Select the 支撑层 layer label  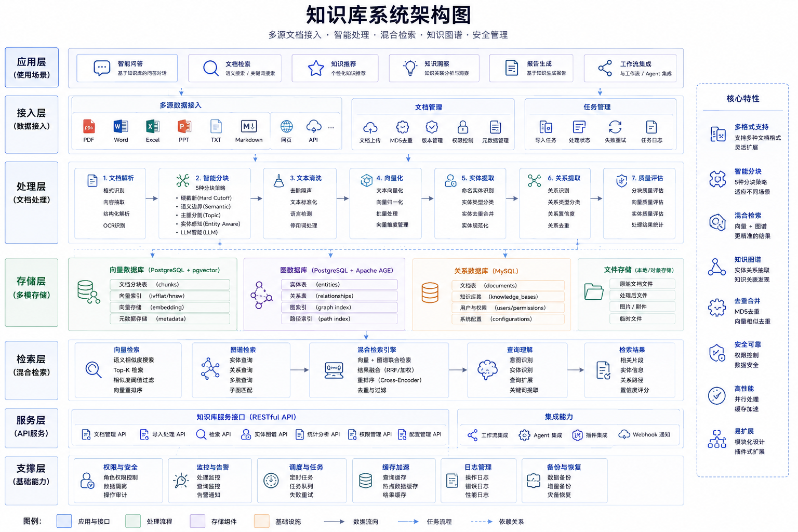32,481
